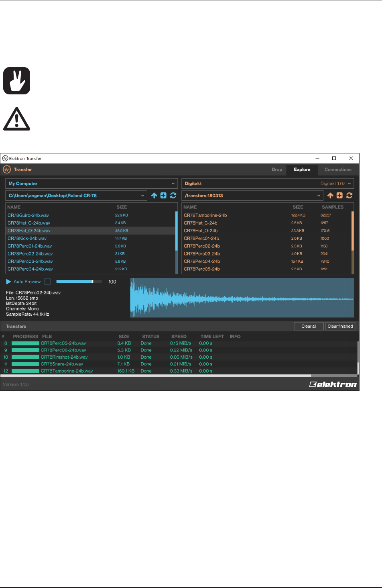The width and height of the screenshot is (382, 588).
Task: Switch to the Connections tab
Action: tap(338, 169)
